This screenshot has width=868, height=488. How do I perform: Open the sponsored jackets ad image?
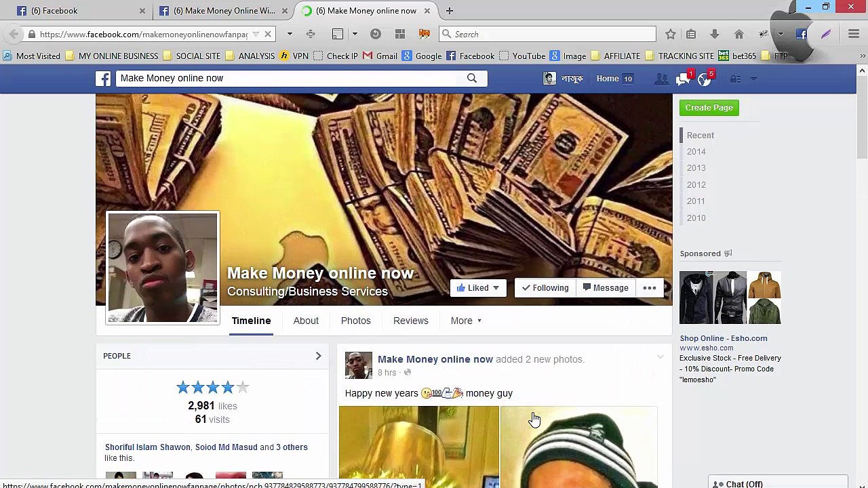pos(730,298)
